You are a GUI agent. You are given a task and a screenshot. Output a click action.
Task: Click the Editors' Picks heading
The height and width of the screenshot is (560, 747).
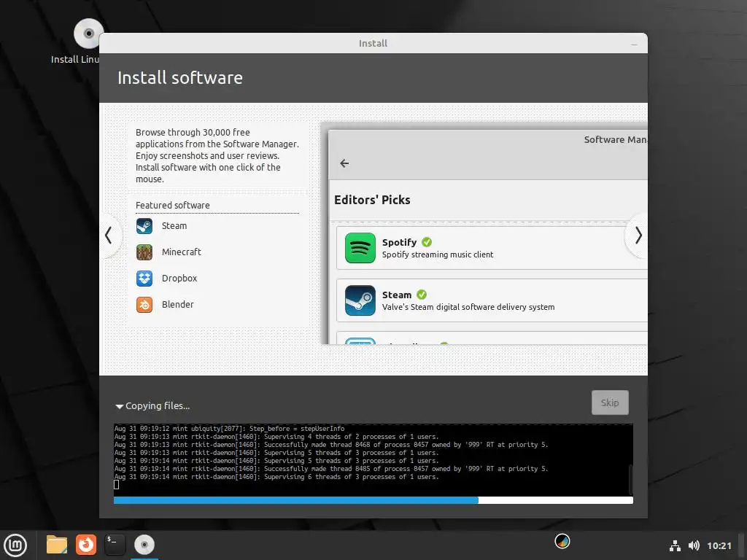tap(372, 200)
